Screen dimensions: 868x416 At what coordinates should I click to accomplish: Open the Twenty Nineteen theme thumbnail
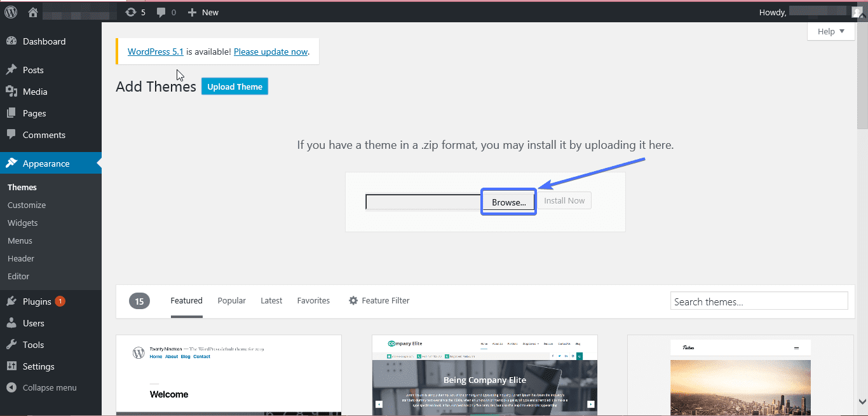point(229,375)
